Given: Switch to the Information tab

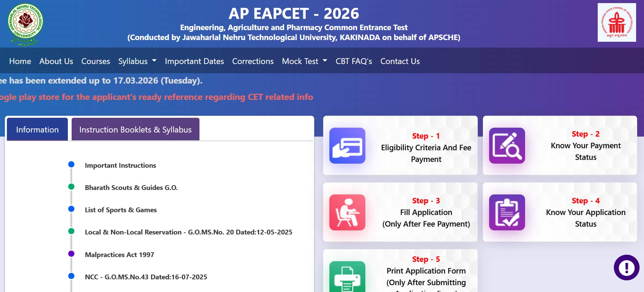Looking at the screenshot, I should click(x=37, y=129).
